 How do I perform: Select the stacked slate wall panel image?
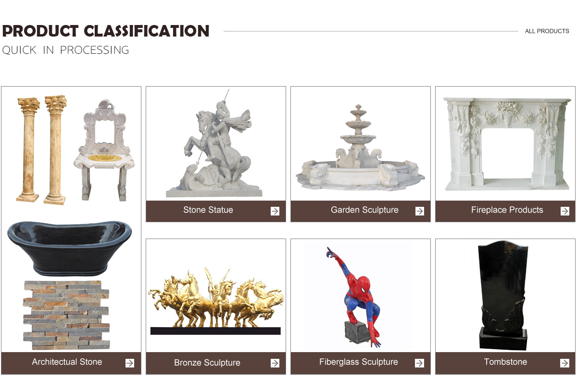click(x=66, y=315)
